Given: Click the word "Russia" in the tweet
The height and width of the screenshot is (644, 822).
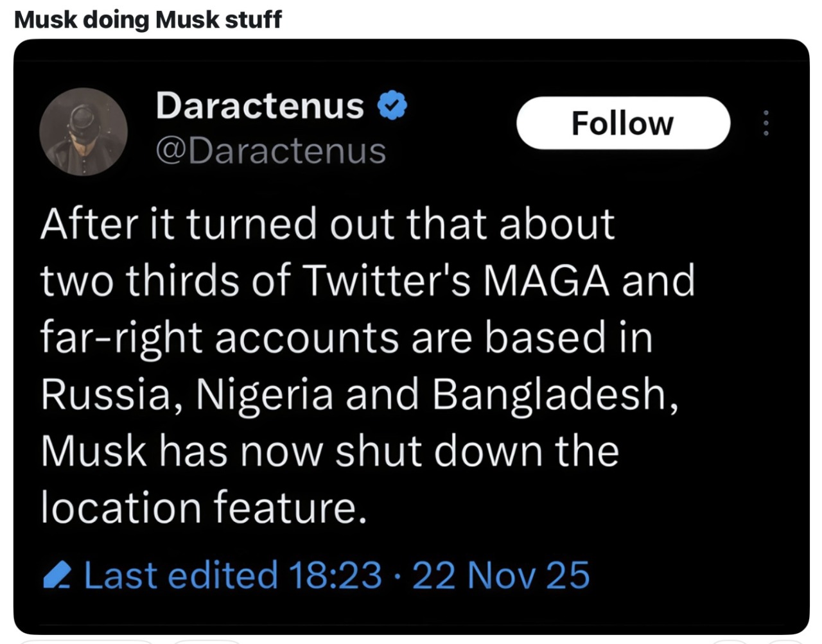Looking at the screenshot, I should 106,394.
